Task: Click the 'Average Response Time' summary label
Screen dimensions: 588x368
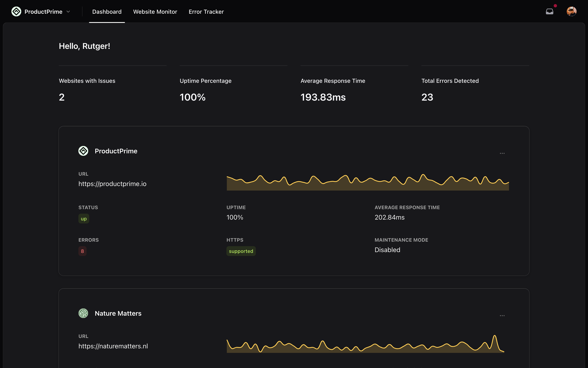Action: tap(333, 81)
